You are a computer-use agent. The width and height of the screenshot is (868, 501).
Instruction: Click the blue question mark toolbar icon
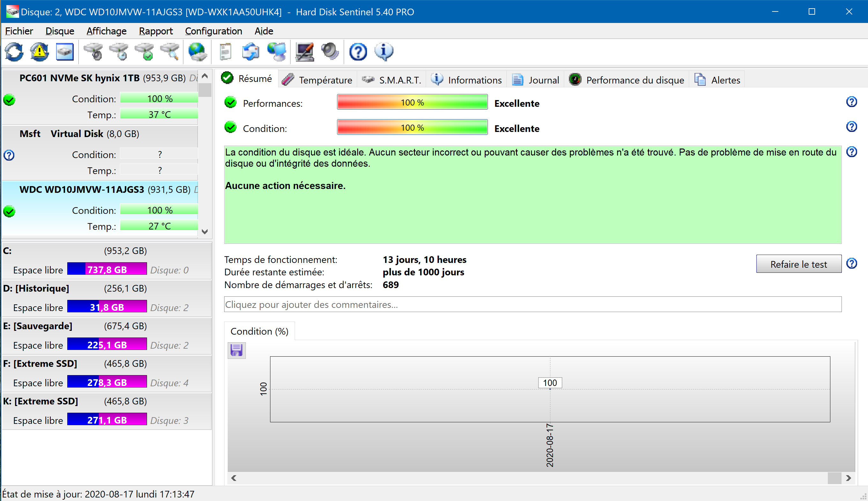(x=358, y=52)
